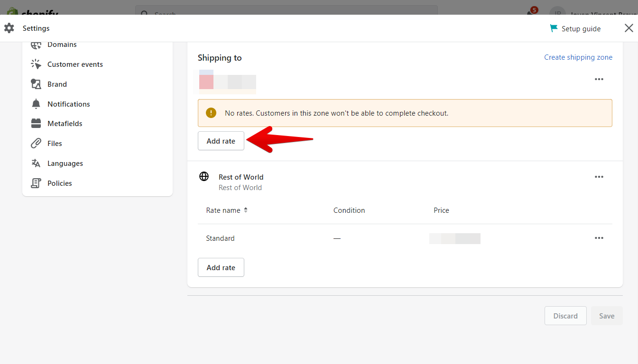
Task: Click the Brand icon in sidebar
Action: (36, 84)
